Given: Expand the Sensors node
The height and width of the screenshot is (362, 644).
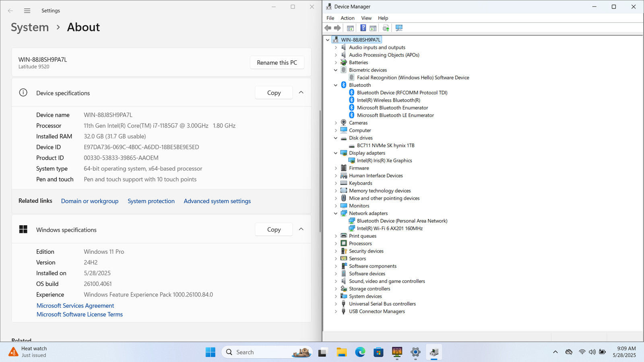Looking at the screenshot, I should click(336, 259).
